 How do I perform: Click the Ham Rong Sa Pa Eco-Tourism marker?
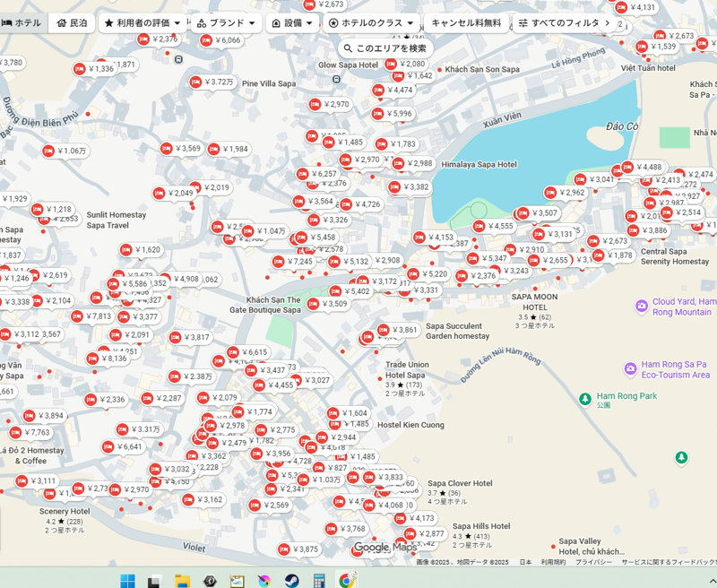[x=630, y=368]
